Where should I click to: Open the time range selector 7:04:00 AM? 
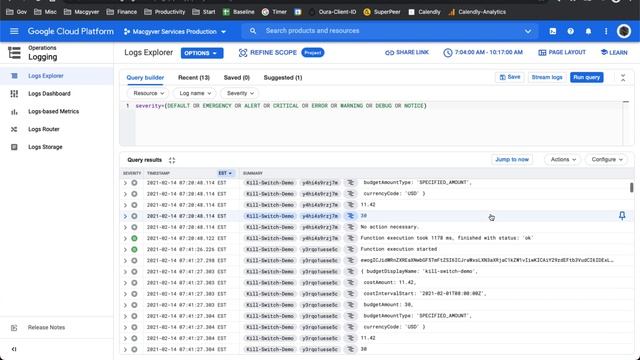click(x=483, y=52)
